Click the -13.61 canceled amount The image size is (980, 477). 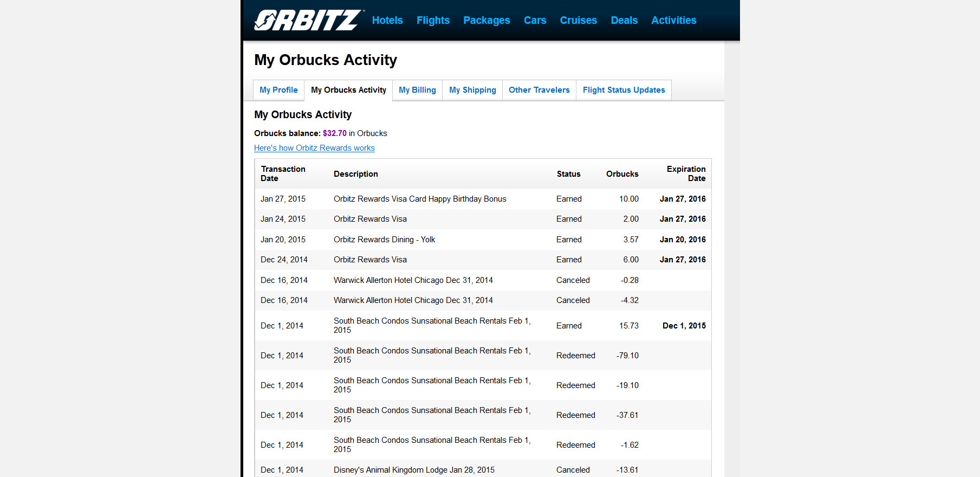click(x=627, y=470)
